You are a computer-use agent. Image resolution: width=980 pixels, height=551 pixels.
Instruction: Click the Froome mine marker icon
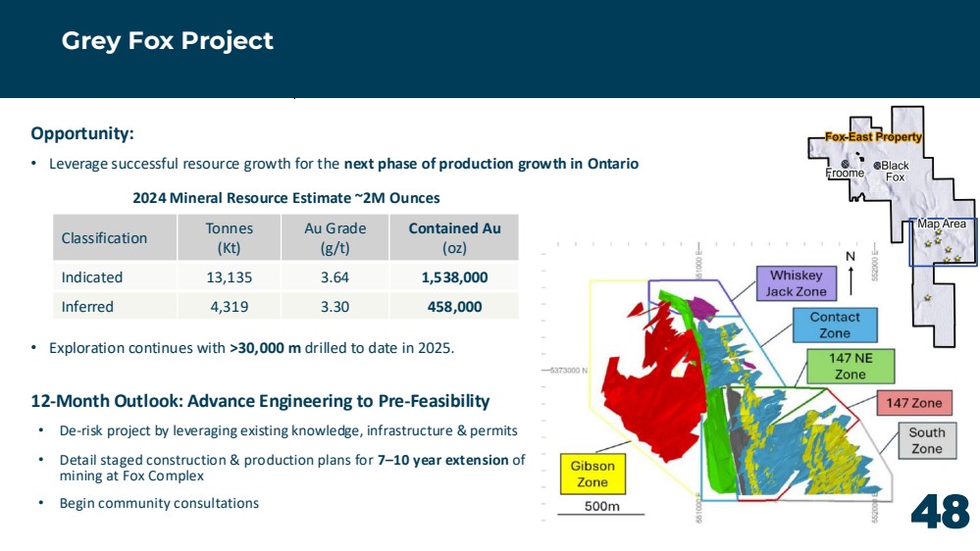point(845,165)
